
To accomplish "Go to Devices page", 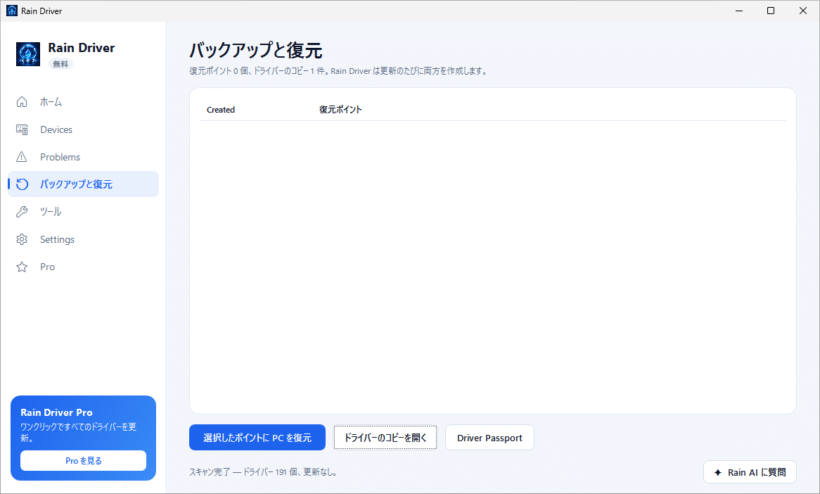I will (83, 130).
